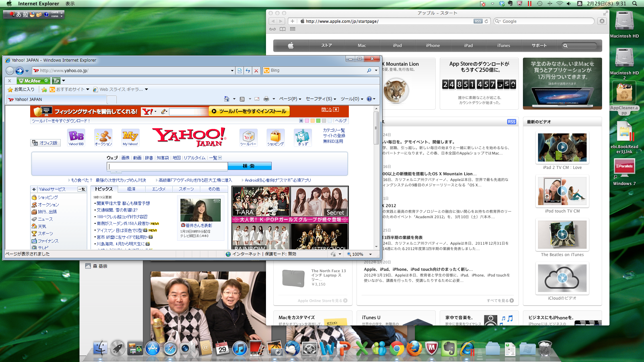Open the My Yahoo! icon
This screenshot has height=362, width=644.
(130, 138)
